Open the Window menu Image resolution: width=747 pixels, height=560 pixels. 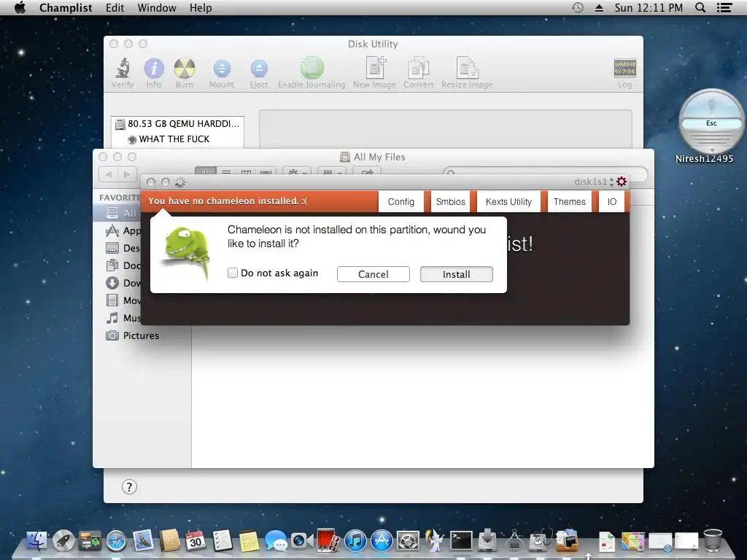click(x=157, y=7)
